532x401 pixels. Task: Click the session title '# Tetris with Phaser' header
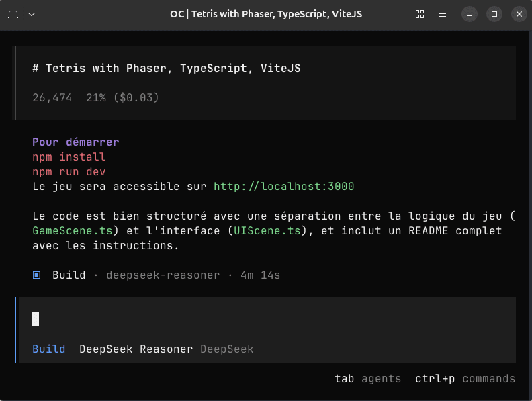coord(167,68)
